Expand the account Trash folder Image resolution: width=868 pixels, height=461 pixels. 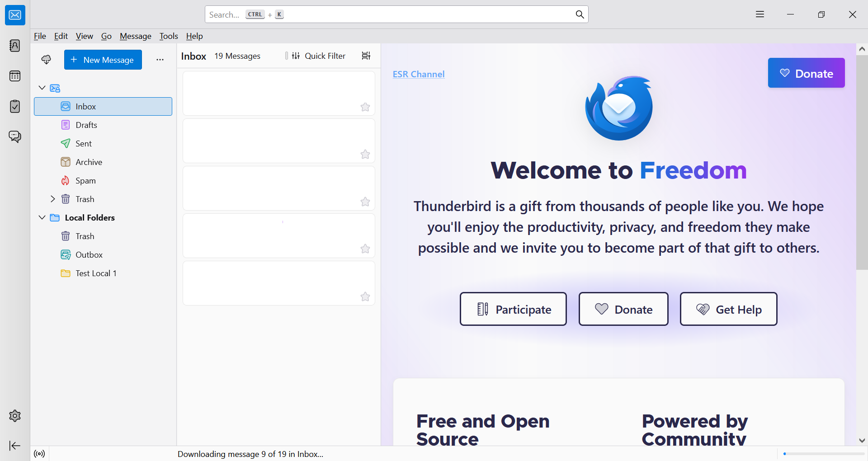tap(53, 199)
